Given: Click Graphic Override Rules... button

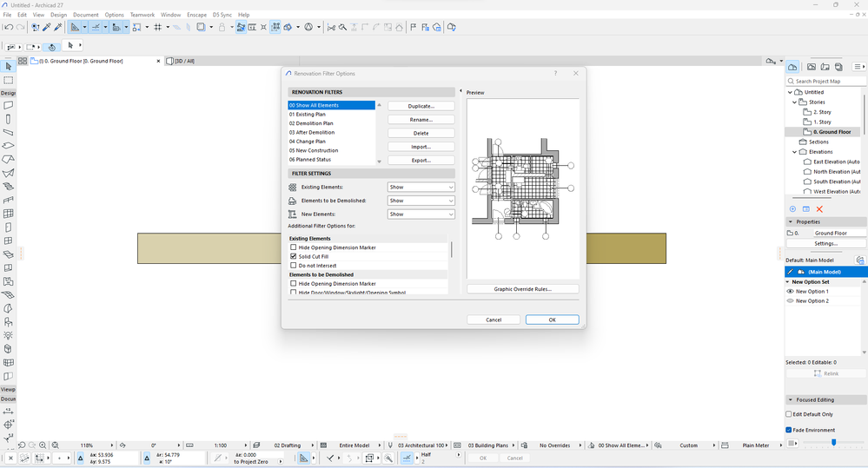Looking at the screenshot, I should coord(522,289).
